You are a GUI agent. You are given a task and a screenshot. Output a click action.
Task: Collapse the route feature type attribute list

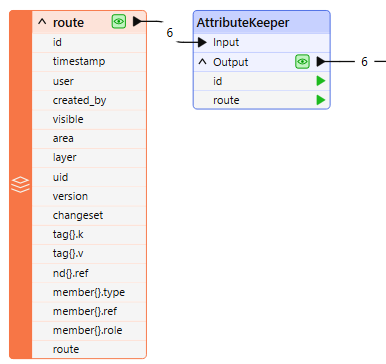42,22
